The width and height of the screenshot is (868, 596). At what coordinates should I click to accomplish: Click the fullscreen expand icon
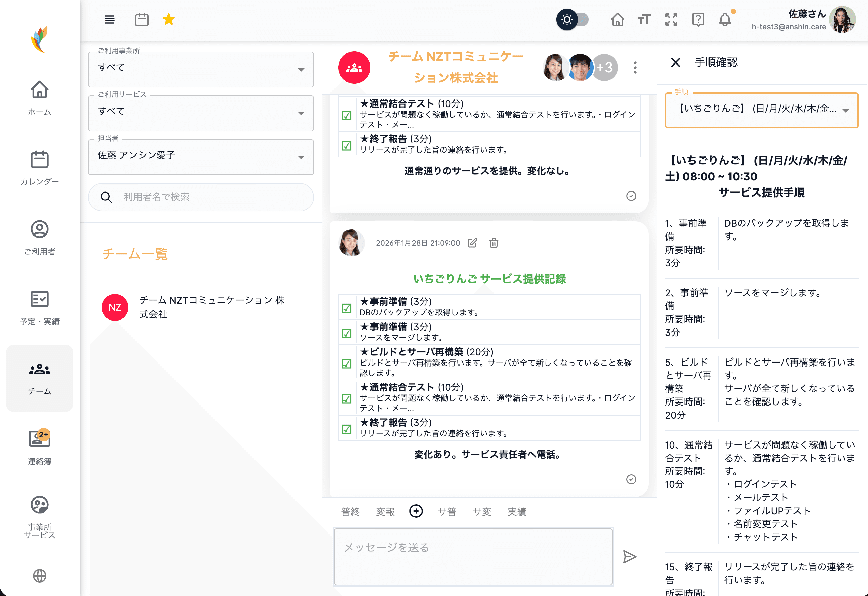click(x=671, y=19)
